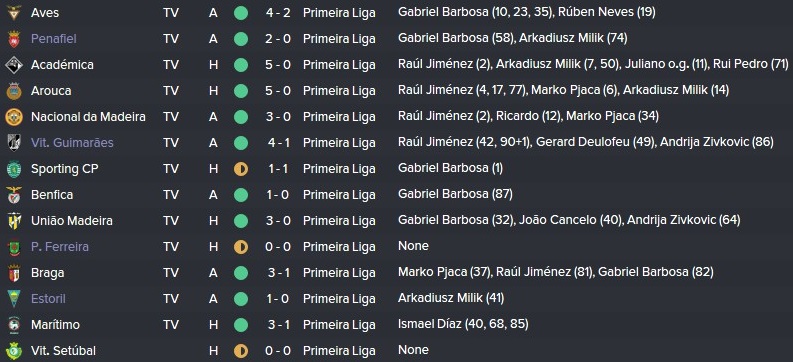
Task: Click draw indicator on P. Ferreira row
Action: (241, 247)
